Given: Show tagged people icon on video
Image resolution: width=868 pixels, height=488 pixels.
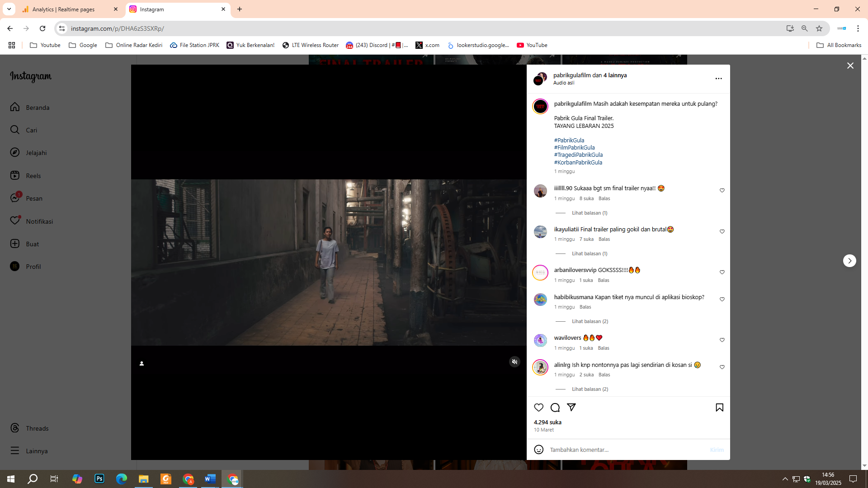Looking at the screenshot, I should (142, 363).
